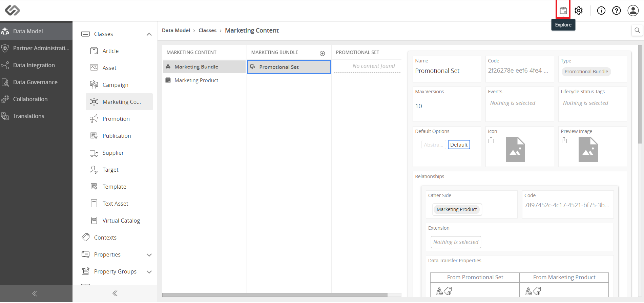Go to Classes breadcrumb link
644x303 pixels.
click(207, 31)
